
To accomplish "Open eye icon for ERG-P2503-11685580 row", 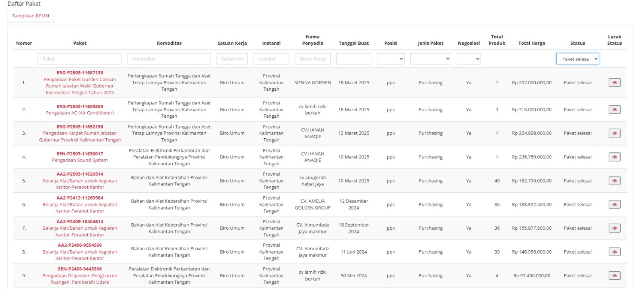I will (x=614, y=110).
